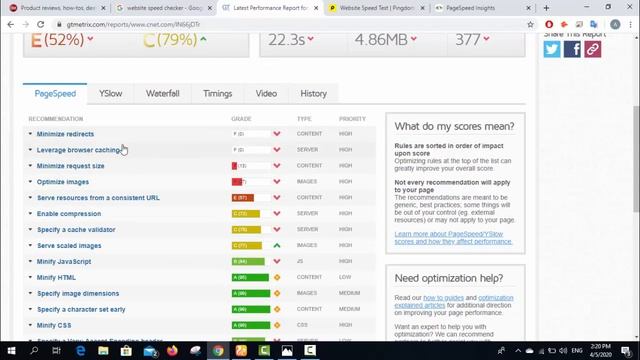The height and width of the screenshot is (360, 640).
Task: Click the browser address bar URL
Action: pos(133,24)
